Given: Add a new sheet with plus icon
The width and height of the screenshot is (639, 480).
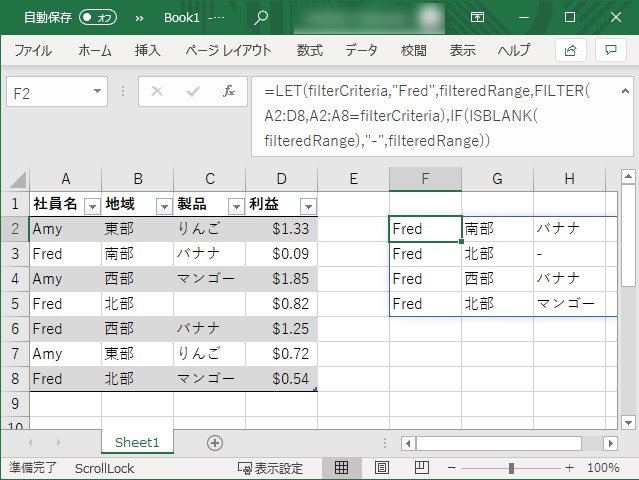Looking at the screenshot, I should pos(215,443).
